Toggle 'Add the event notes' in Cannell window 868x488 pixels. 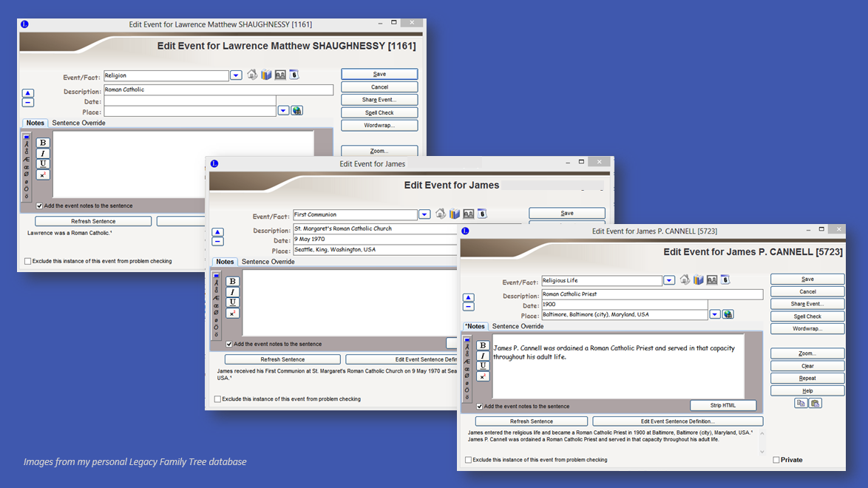point(479,406)
